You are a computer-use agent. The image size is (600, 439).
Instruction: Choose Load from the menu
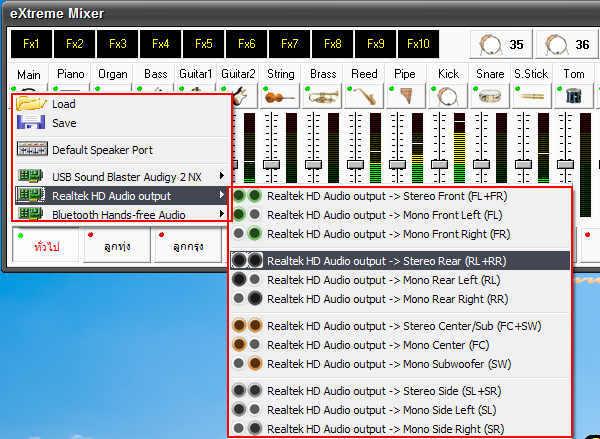tap(122, 104)
